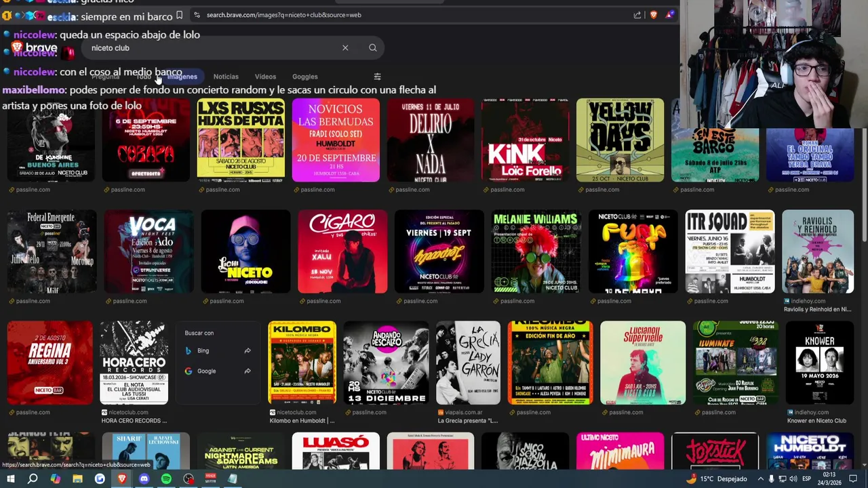The image size is (868, 488).
Task: Open the Hora Cero Records poster
Action: click(134, 363)
